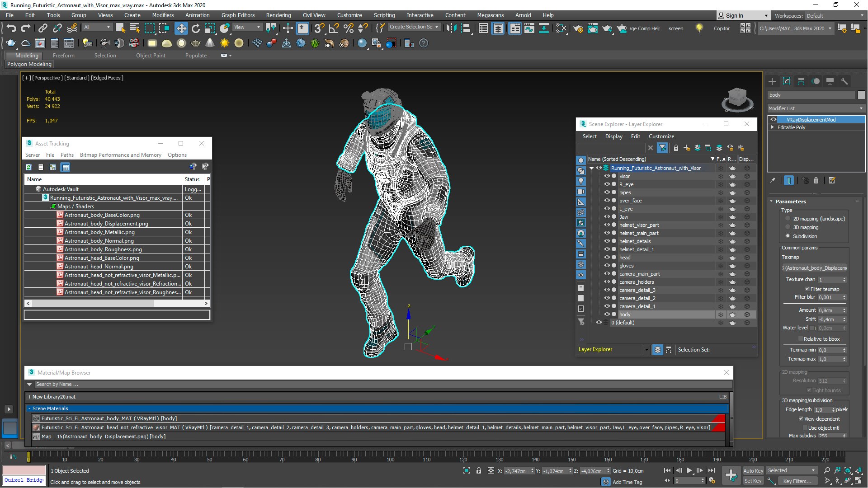Screen dimensions: 868x488
Task: Click the Set Key button
Action: pos(753,481)
